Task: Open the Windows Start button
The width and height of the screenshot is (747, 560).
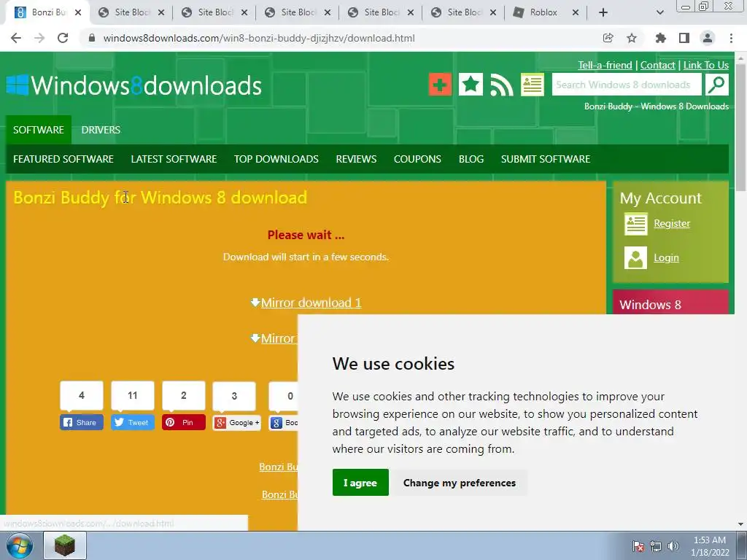Action: pyautogui.click(x=19, y=545)
